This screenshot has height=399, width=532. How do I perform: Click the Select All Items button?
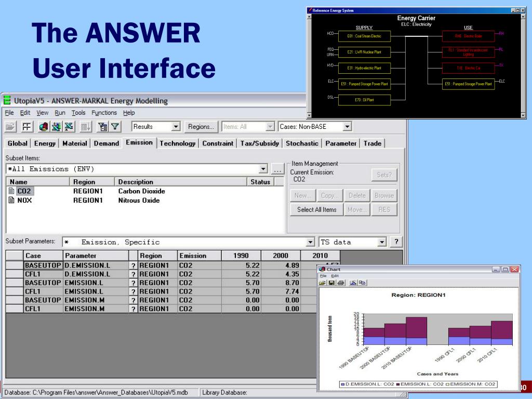(x=316, y=210)
